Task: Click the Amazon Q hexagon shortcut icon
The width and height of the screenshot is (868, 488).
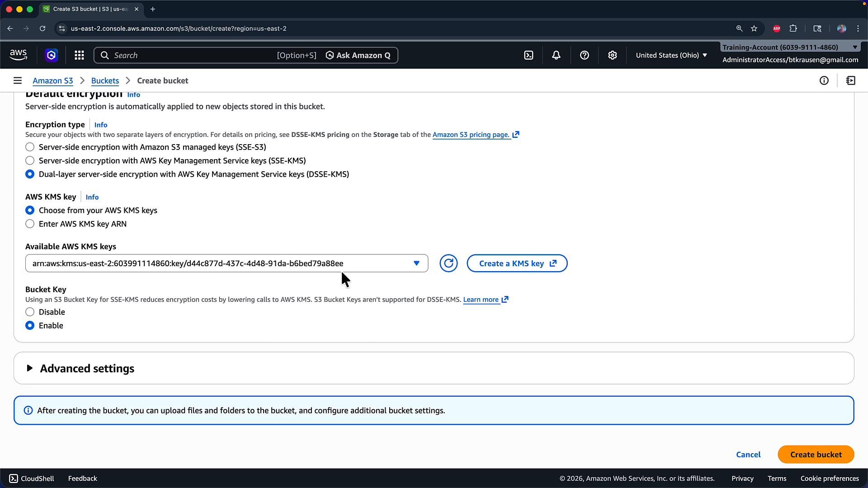Action: [x=51, y=55]
